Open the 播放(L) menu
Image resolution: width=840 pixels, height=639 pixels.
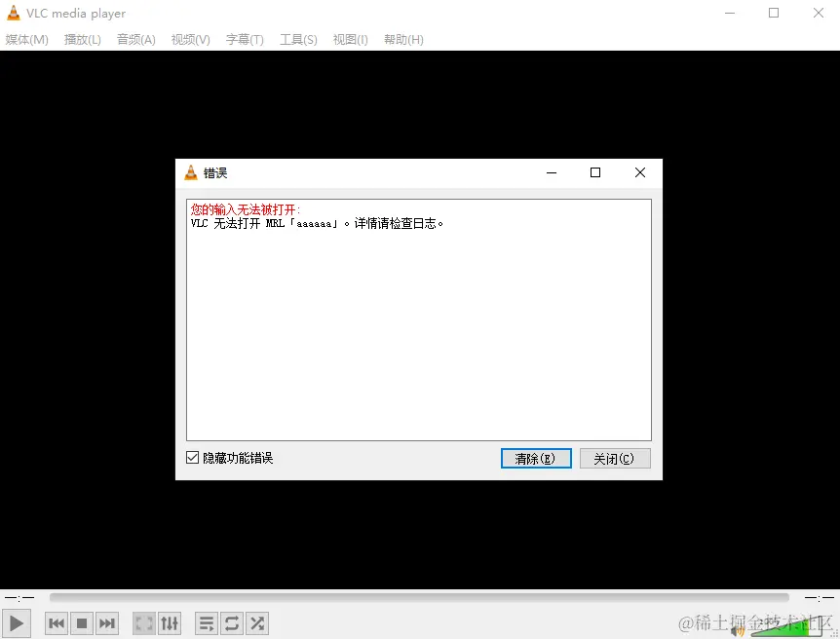[83, 40]
